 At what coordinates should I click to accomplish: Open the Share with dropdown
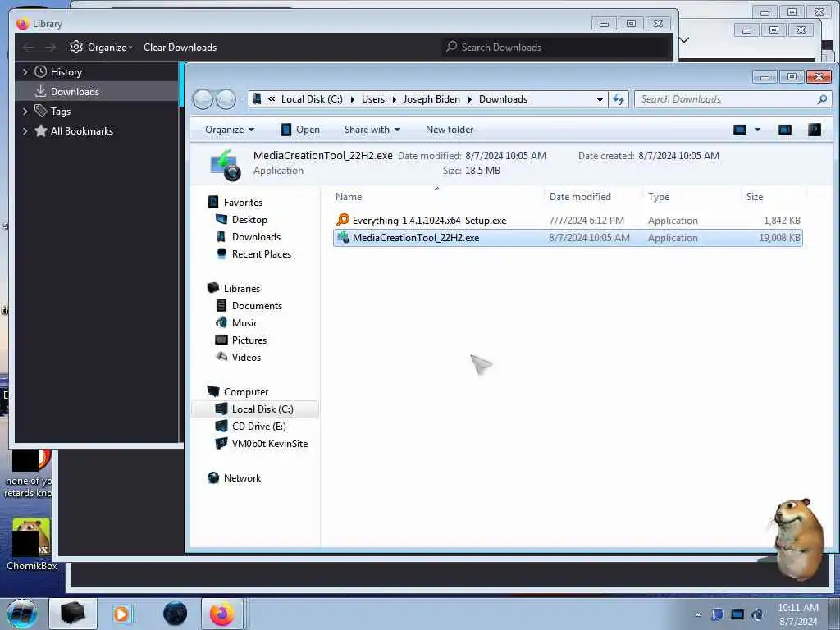(x=372, y=130)
